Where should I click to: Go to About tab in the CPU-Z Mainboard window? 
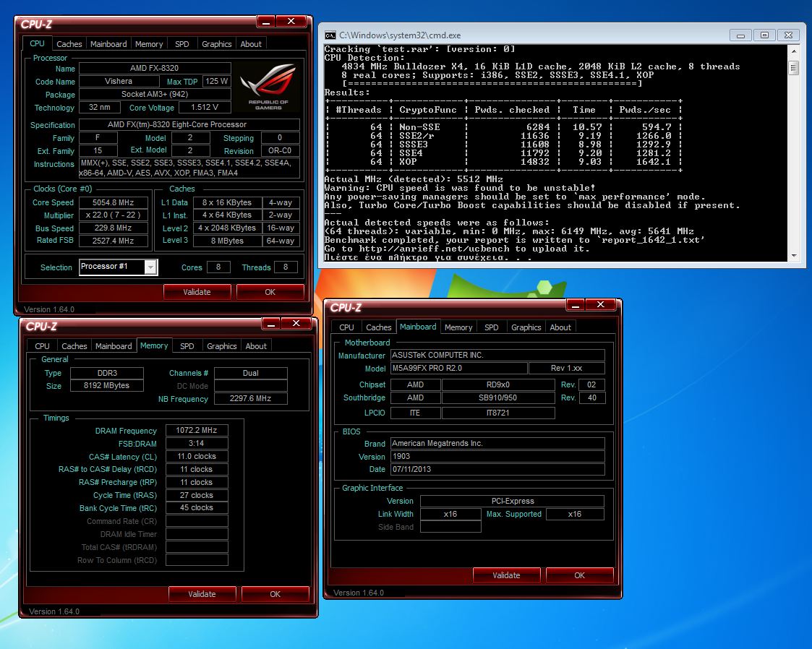(560, 327)
